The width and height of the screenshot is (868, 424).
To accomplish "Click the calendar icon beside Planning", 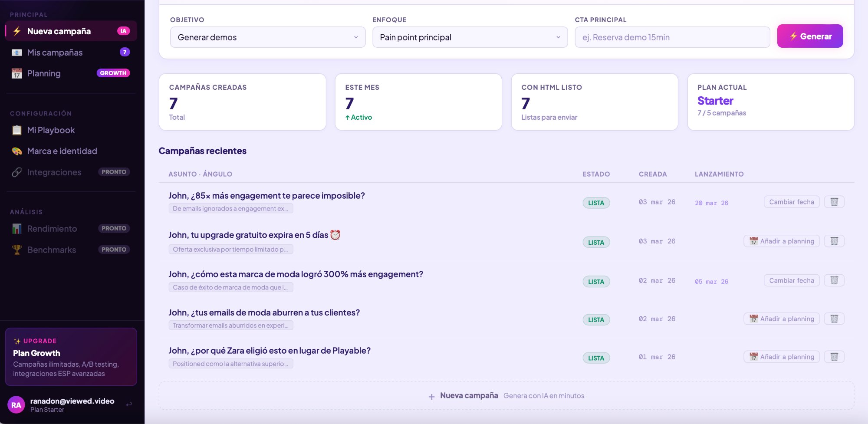I will pyautogui.click(x=17, y=73).
